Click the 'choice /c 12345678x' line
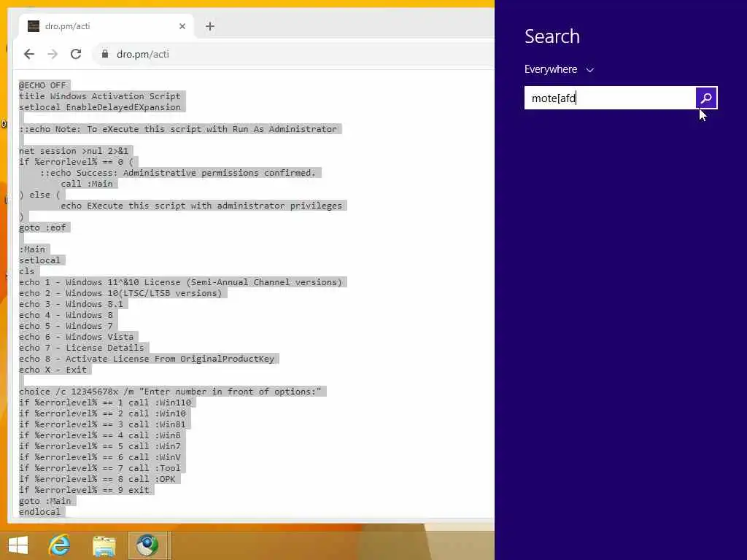 [170, 392]
